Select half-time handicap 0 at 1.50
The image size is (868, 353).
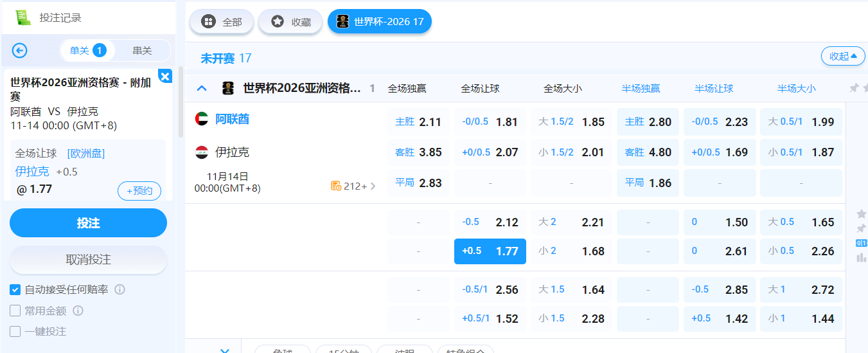click(720, 222)
